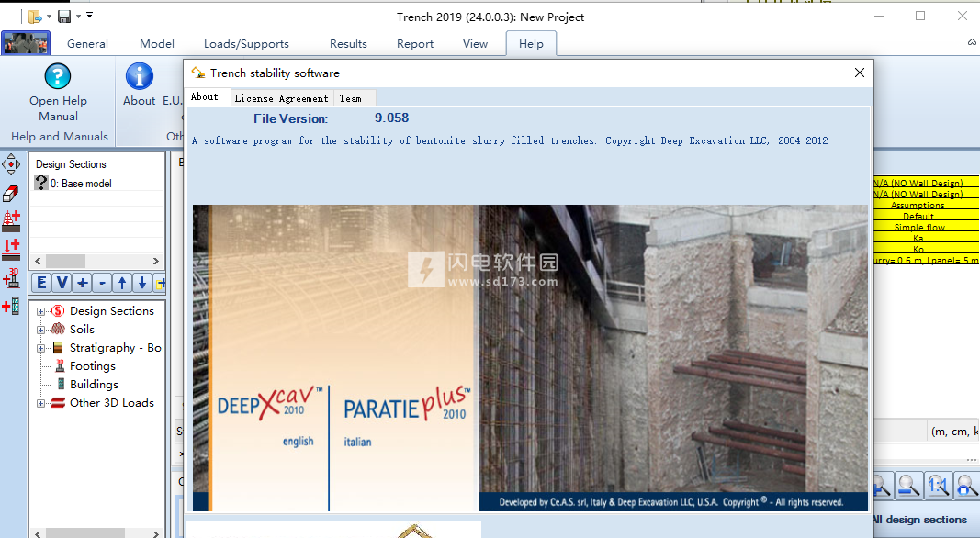Click the Help ribbon tab

[531, 44]
